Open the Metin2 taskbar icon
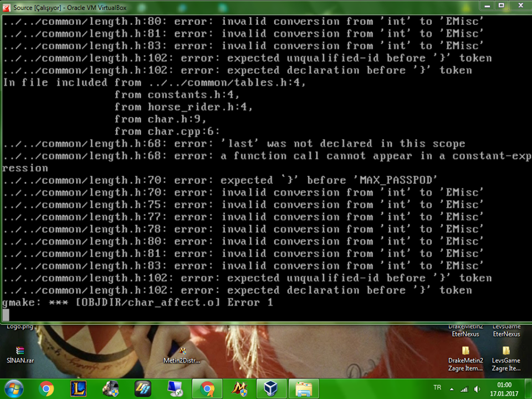 click(239, 389)
